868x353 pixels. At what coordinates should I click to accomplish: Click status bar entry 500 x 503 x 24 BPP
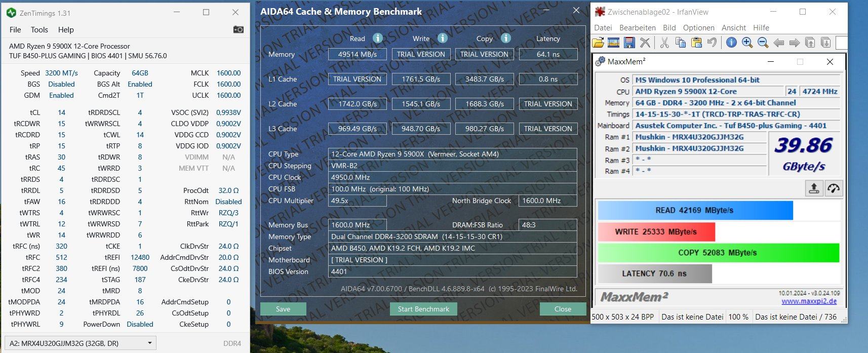pos(623,317)
